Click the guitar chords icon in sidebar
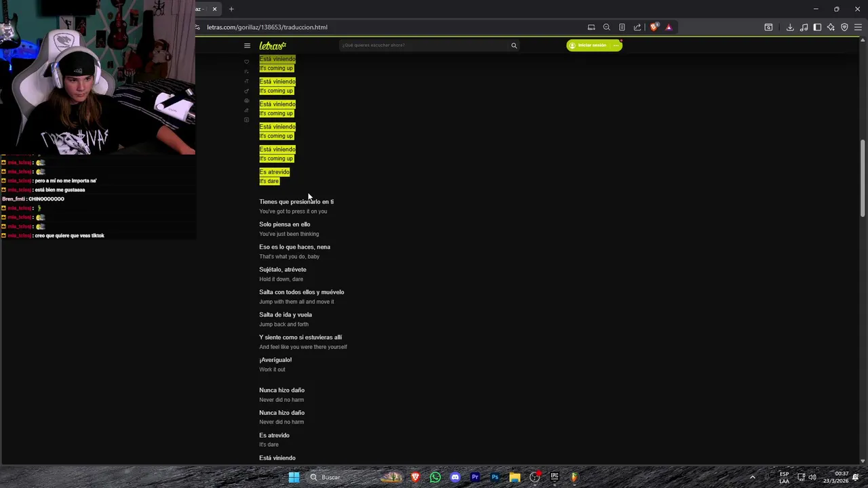This screenshot has width=868, height=488. pyautogui.click(x=247, y=91)
